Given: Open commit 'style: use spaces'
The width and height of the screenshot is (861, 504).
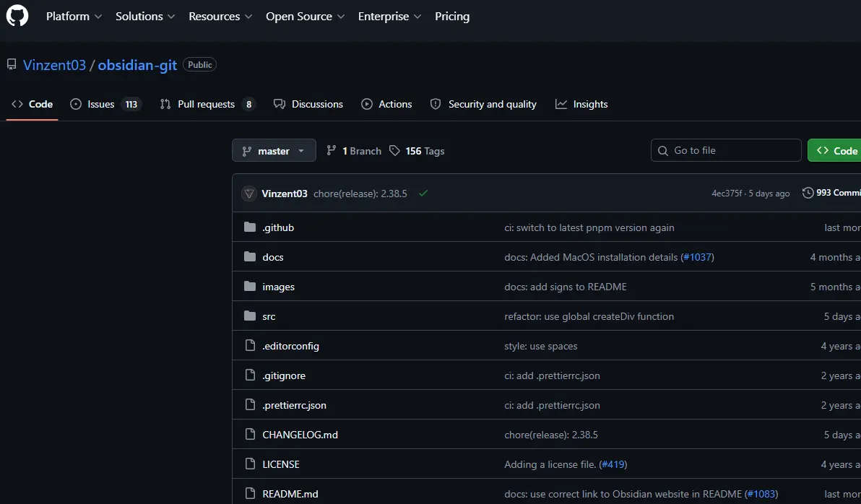Looking at the screenshot, I should (540, 346).
